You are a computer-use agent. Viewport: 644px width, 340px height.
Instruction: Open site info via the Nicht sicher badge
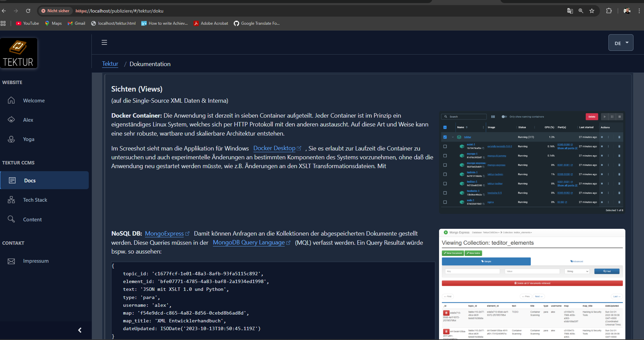pyautogui.click(x=55, y=11)
